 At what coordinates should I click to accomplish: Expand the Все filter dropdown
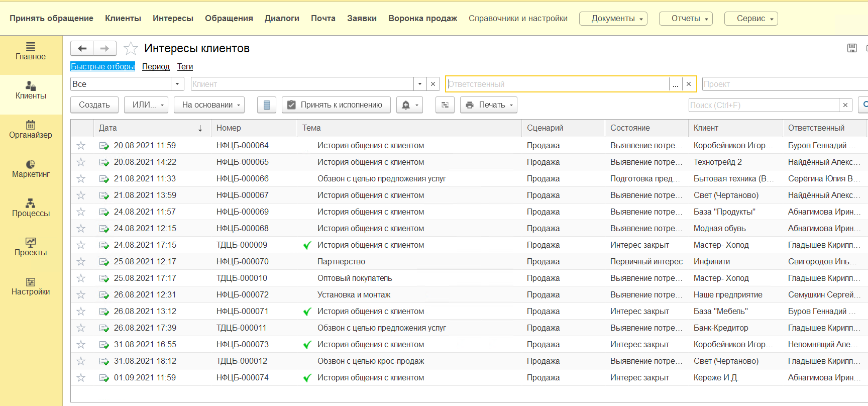pos(177,84)
